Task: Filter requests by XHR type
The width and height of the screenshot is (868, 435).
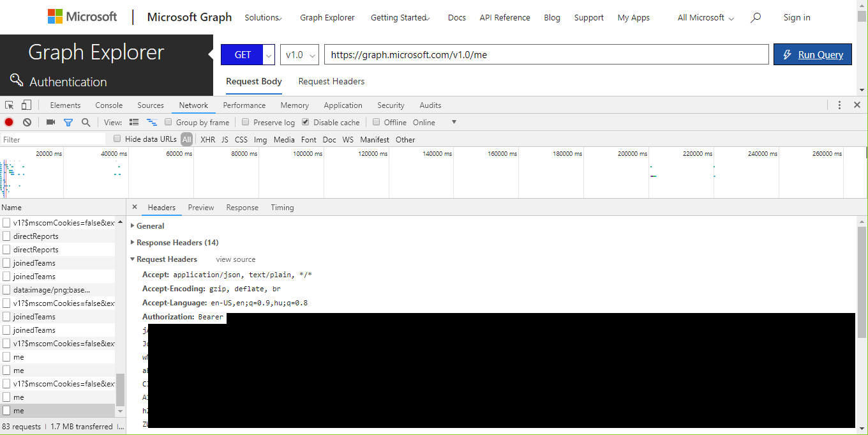Action: pyautogui.click(x=208, y=139)
